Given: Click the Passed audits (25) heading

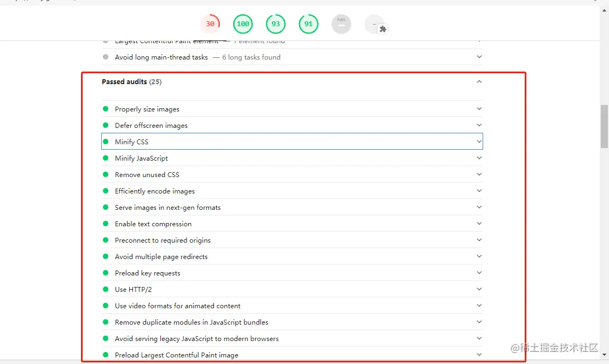Looking at the screenshot, I should [132, 81].
